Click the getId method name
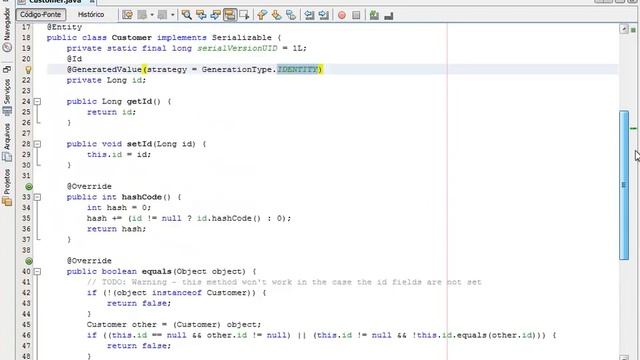 pyautogui.click(x=139, y=101)
